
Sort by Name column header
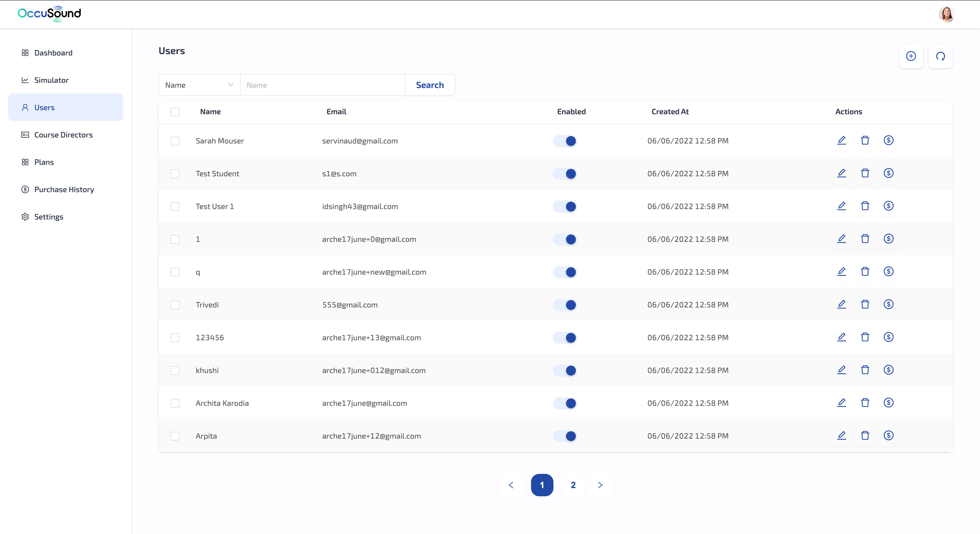[x=210, y=112]
